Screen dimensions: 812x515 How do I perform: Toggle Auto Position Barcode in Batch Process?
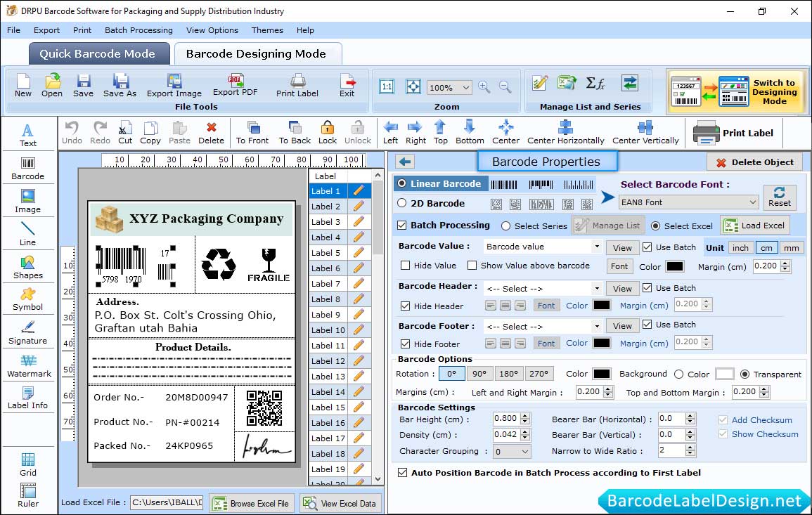click(x=402, y=473)
